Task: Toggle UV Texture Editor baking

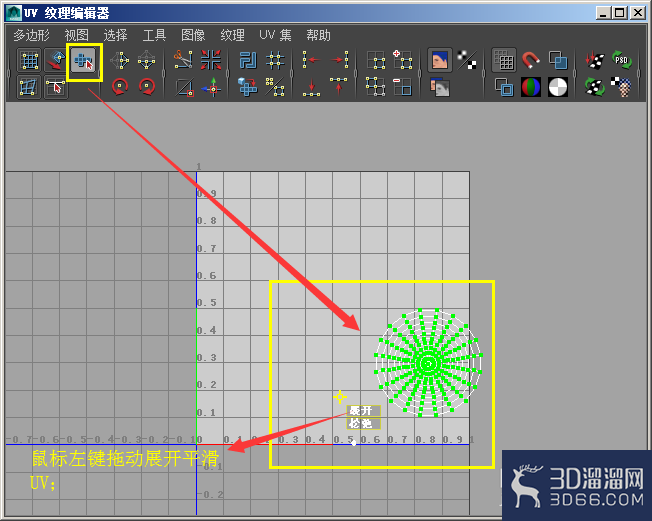Action: [595, 60]
